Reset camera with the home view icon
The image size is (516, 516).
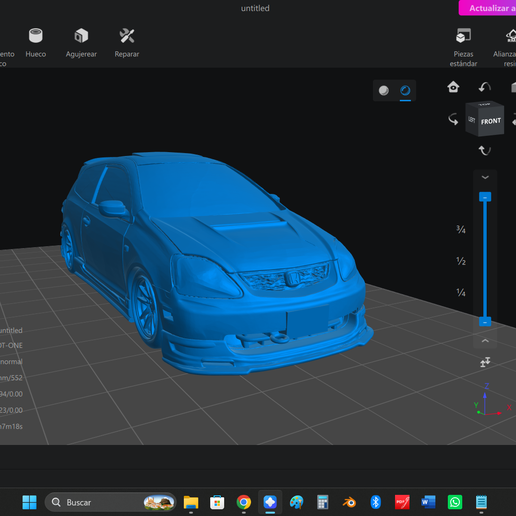click(x=453, y=87)
